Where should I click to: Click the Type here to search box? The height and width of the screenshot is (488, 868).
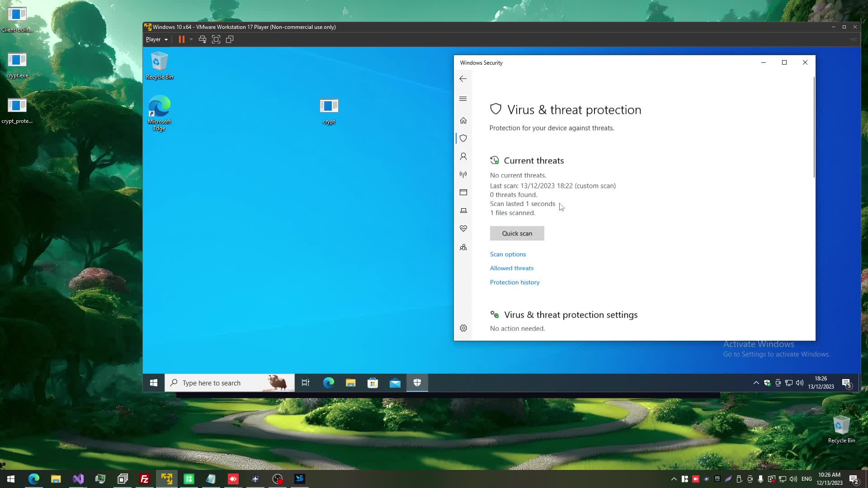click(x=222, y=383)
